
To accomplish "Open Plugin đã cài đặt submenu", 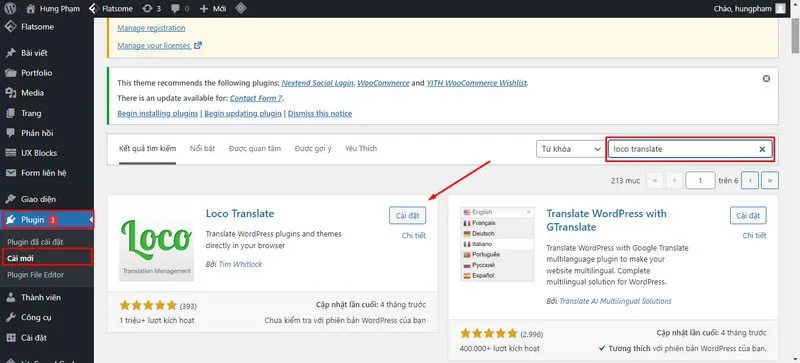I will coord(35,241).
